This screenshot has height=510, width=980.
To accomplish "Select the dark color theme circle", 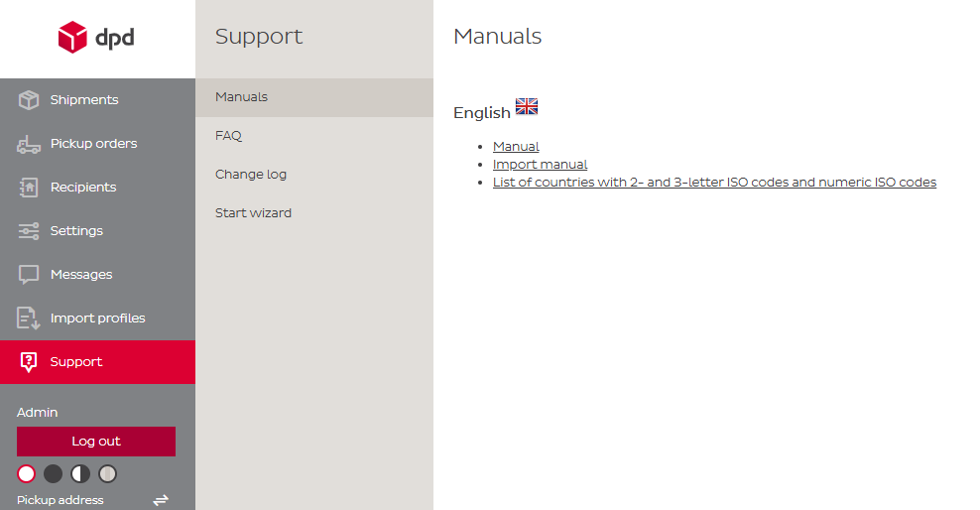I will (x=54, y=474).
